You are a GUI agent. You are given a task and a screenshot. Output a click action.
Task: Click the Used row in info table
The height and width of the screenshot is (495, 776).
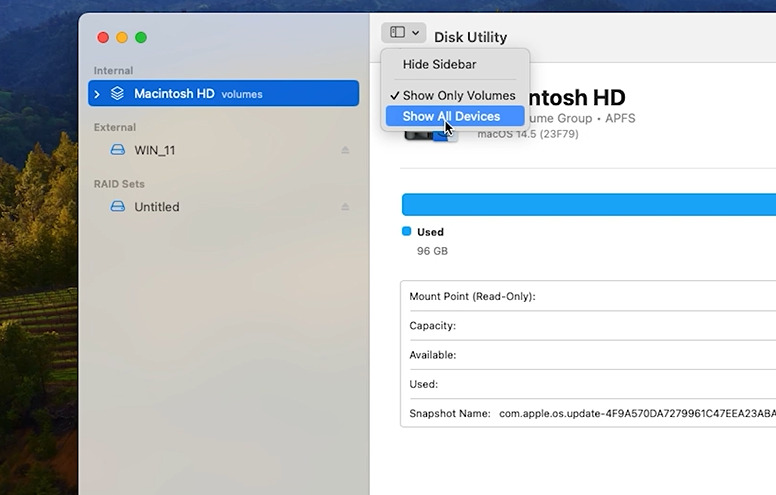pos(588,384)
